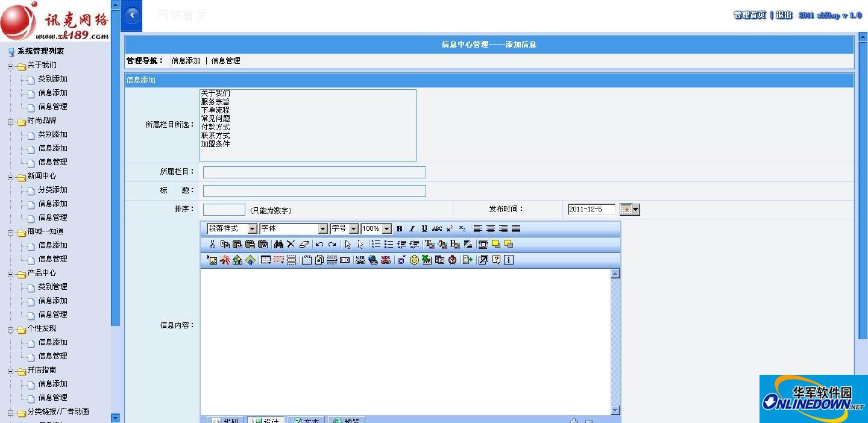Click the center align icon
The image size is (868, 423).
tap(491, 229)
